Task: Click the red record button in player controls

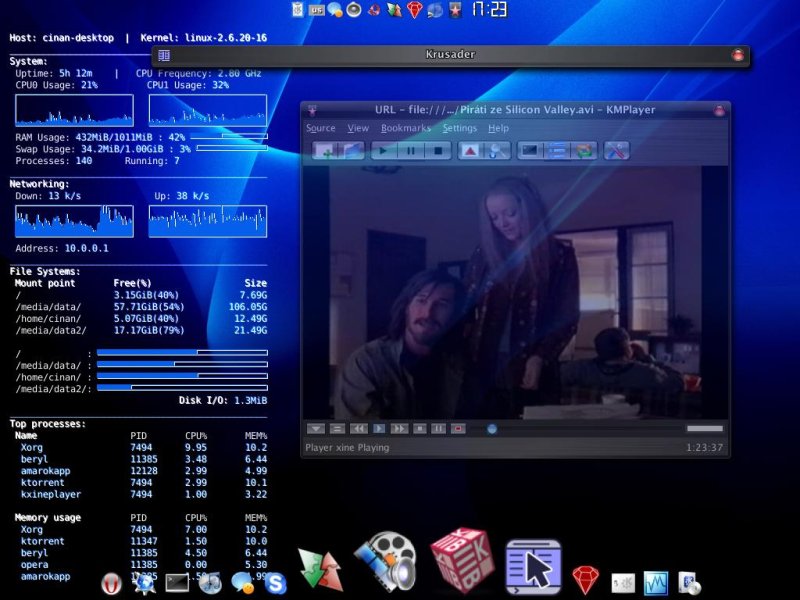Action: click(458, 429)
